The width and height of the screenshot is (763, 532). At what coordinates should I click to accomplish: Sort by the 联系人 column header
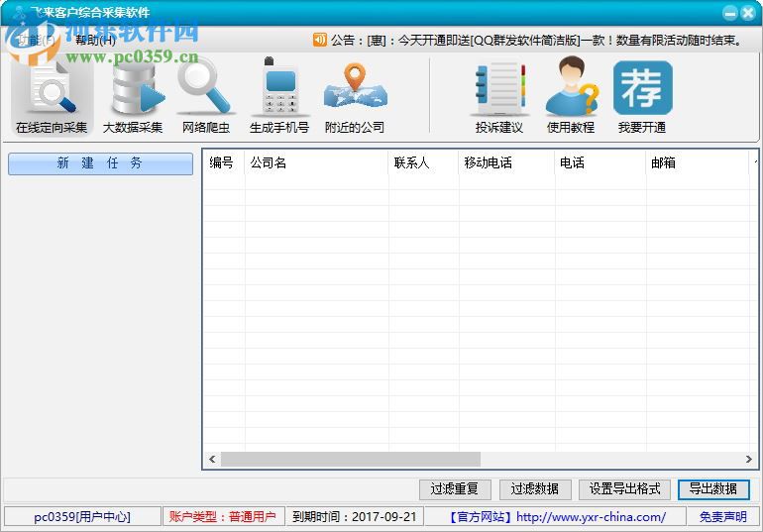point(423,162)
